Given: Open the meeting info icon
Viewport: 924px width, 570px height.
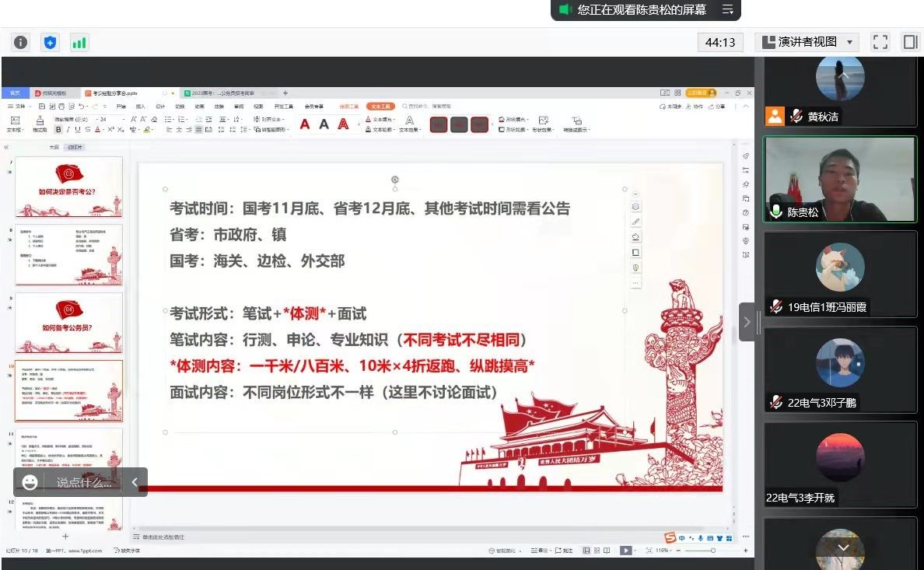Looking at the screenshot, I should (x=21, y=42).
